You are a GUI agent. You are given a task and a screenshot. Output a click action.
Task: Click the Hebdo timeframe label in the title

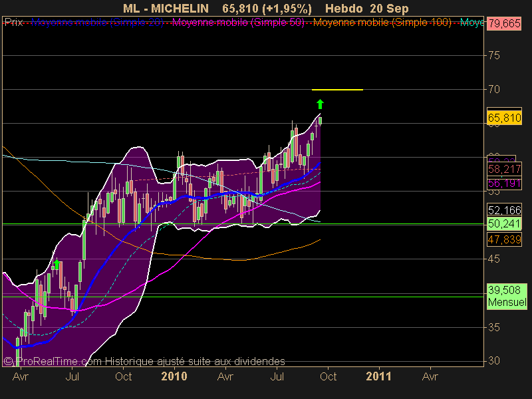click(x=344, y=9)
